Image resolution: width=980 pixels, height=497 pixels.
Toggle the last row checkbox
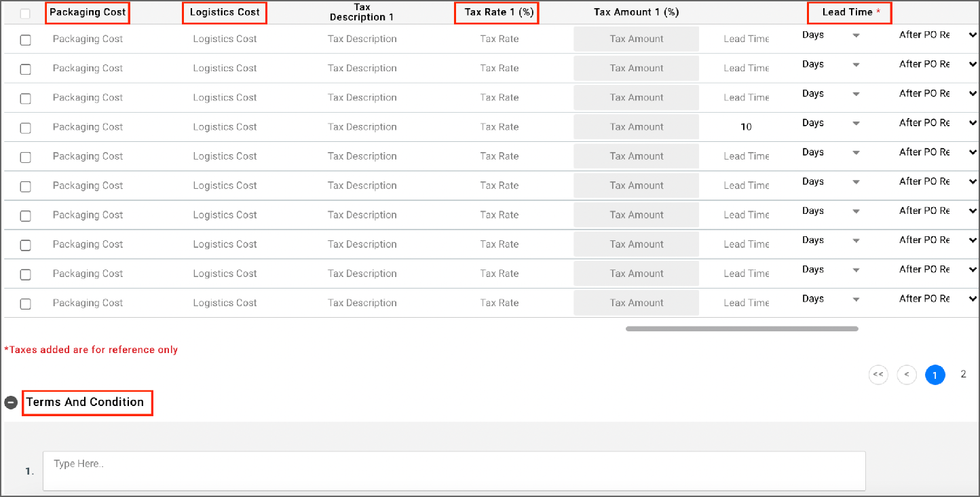coord(26,303)
